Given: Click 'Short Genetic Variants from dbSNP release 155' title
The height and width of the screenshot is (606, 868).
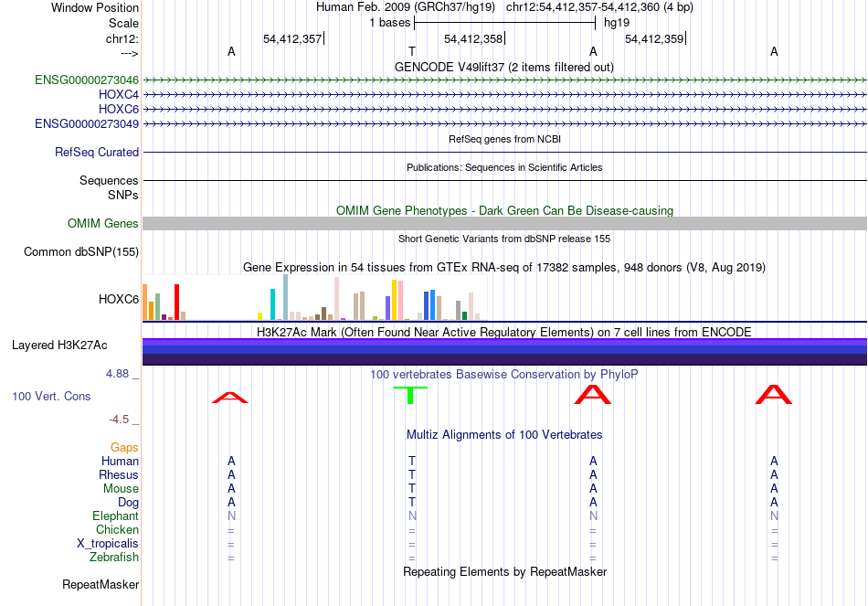Looking at the screenshot, I should (503, 239).
